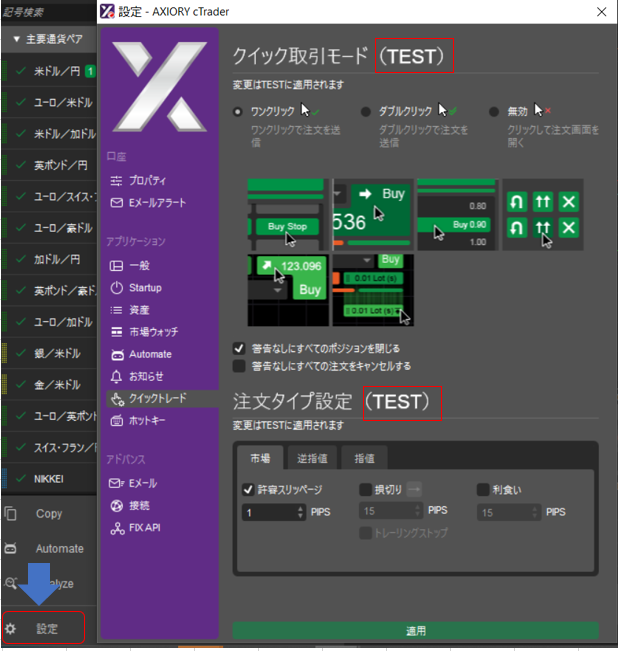This screenshot has height=651, width=618.
Task: Select ワンクリック quick trade mode
Action: [238, 112]
